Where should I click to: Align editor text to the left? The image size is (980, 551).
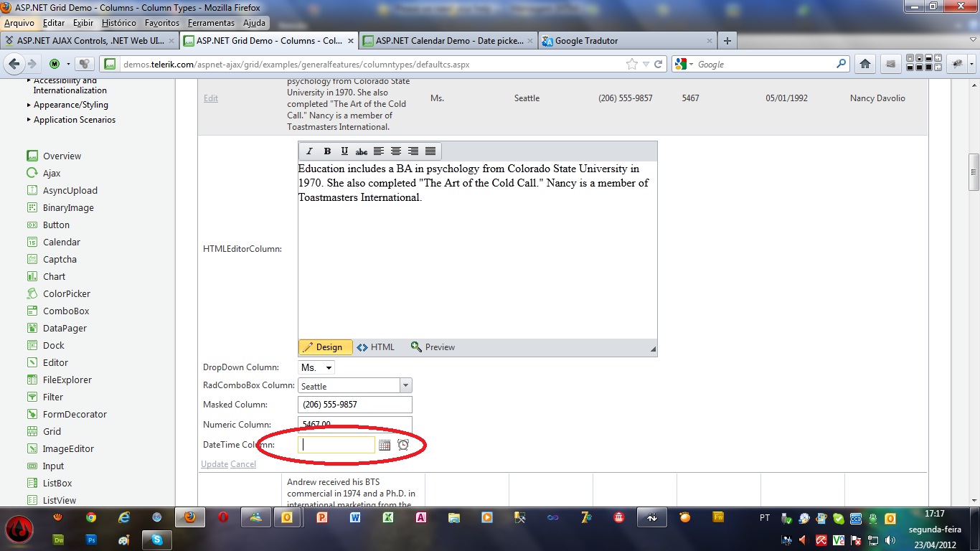(x=379, y=151)
